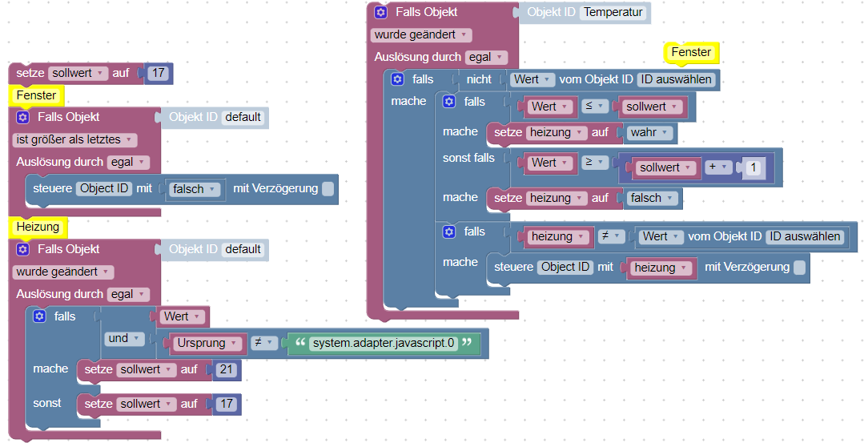The image size is (868, 443).
Task: Open Wert dropdown in the nicht block
Action: (532, 79)
